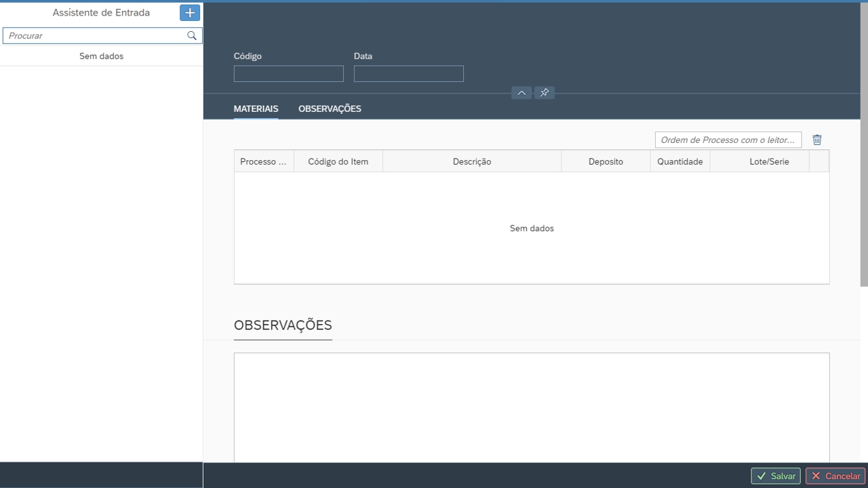Click the Cancelar button
868x488 pixels.
(x=835, y=476)
